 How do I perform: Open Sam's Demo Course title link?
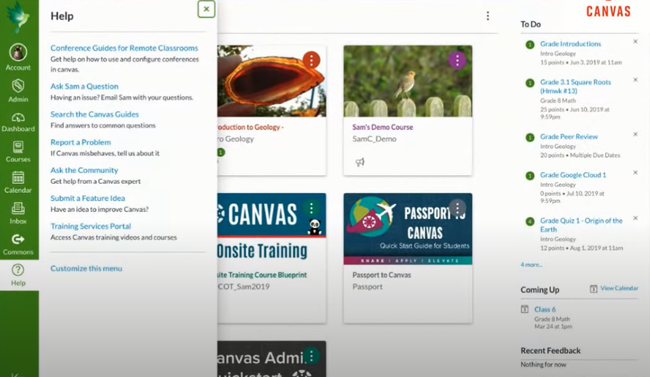pyautogui.click(x=382, y=127)
